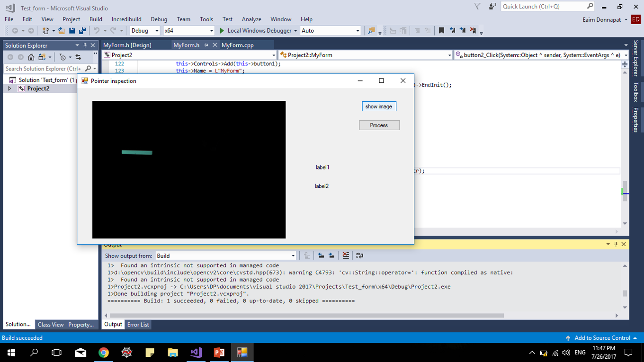Click the Undo arrow in the toolbar

click(x=97, y=31)
